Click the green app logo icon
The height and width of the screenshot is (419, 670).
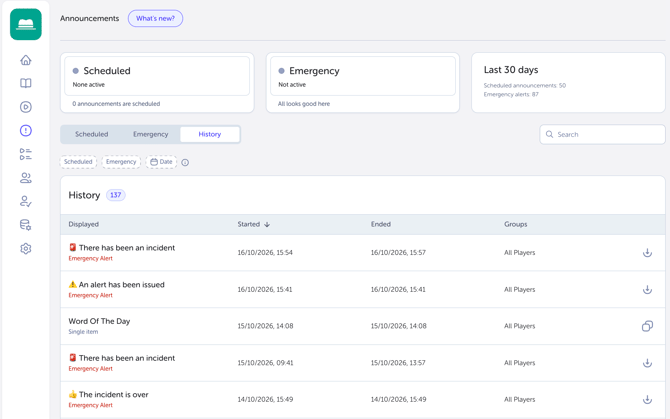[x=26, y=24]
